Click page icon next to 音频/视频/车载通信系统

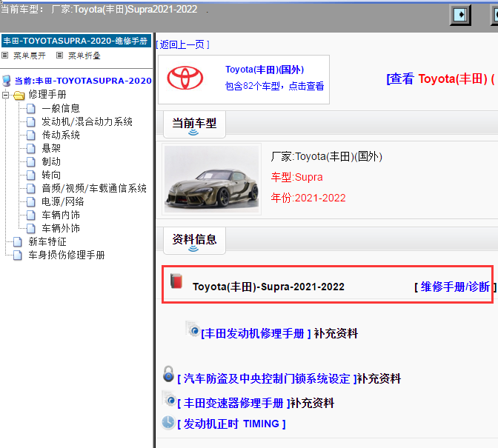pyautogui.click(x=31, y=189)
